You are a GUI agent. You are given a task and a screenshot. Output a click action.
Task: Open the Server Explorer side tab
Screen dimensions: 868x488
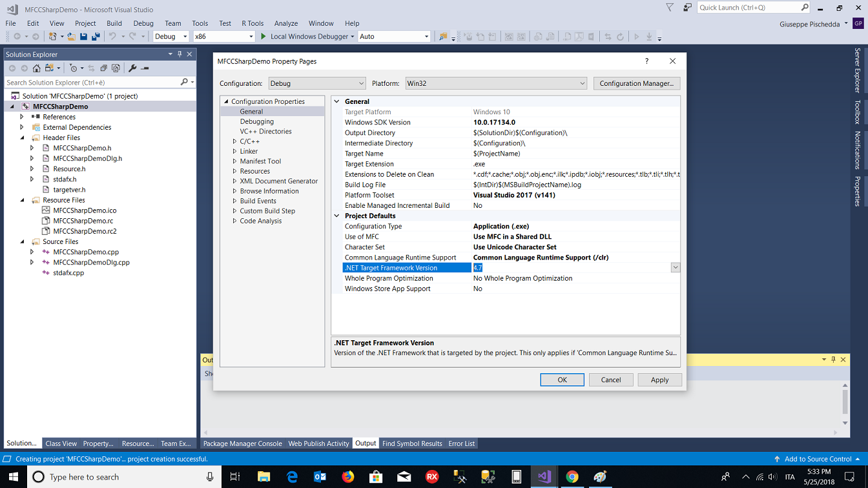click(x=858, y=70)
